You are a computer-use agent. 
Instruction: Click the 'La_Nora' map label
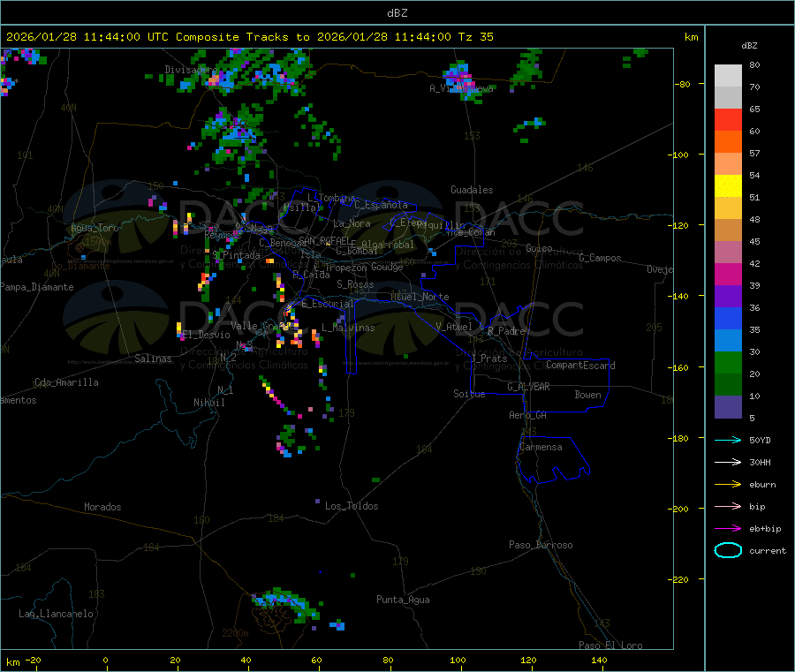click(352, 223)
